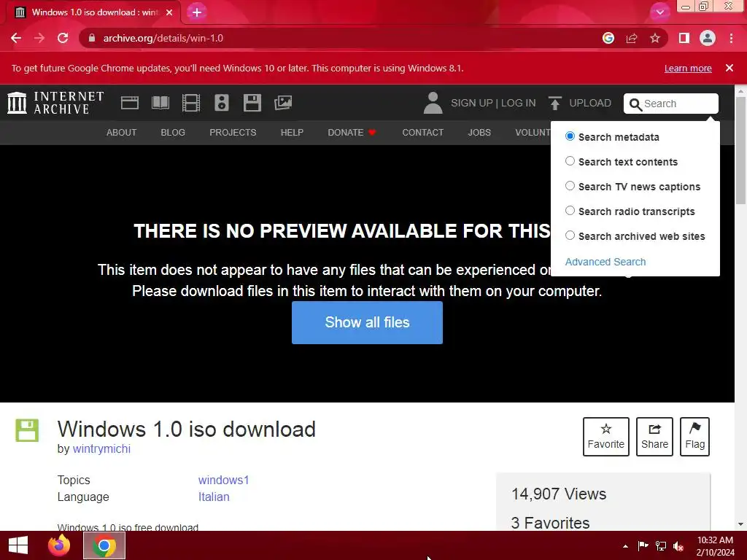Open the BLOG menu item

point(173,133)
